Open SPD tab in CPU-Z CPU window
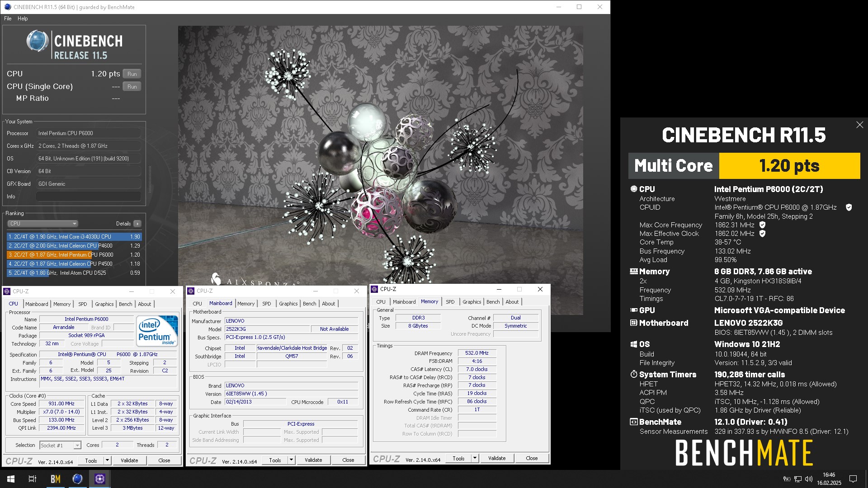 (83, 304)
